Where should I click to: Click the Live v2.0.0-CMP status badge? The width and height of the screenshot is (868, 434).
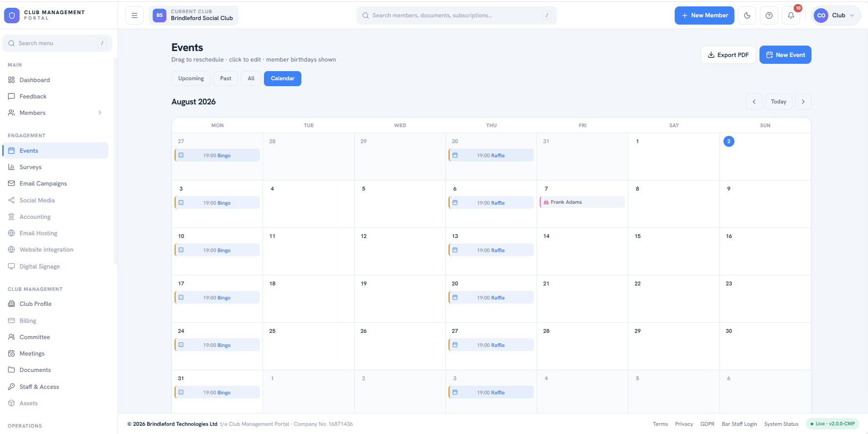pyautogui.click(x=832, y=424)
